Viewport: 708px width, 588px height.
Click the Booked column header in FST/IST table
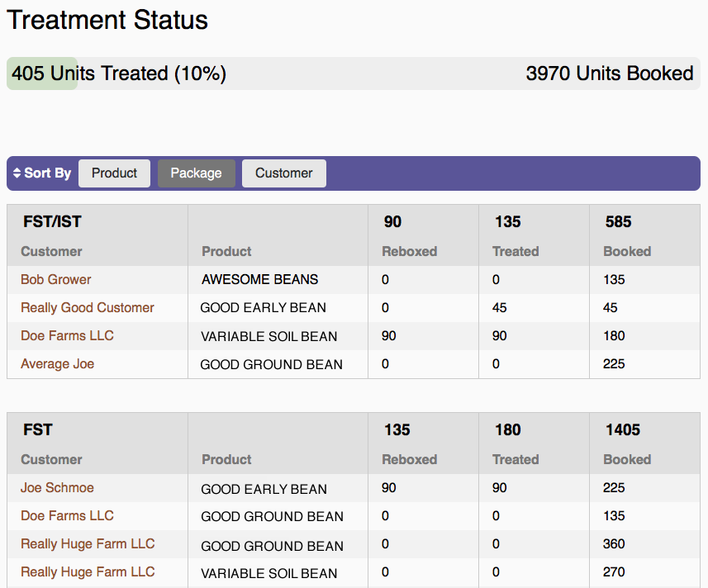coord(627,251)
